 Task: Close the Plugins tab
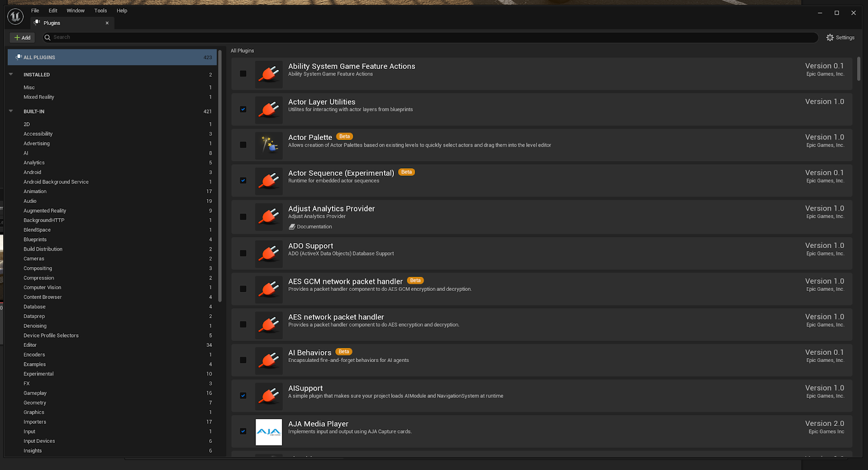tap(107, 23)
